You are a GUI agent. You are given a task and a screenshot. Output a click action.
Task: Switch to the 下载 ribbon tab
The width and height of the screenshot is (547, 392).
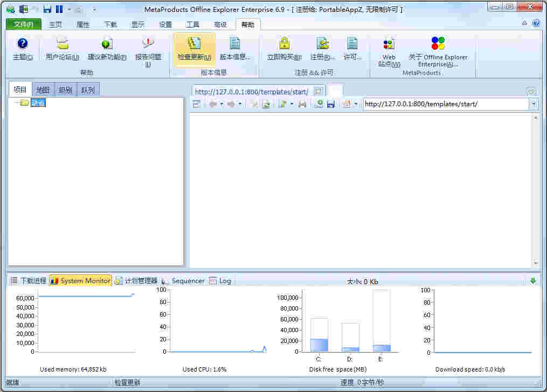coord(110,25)
